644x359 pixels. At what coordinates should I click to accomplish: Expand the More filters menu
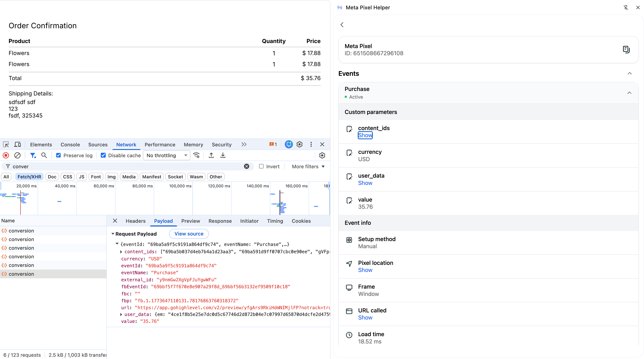click(x=308, y=167)
